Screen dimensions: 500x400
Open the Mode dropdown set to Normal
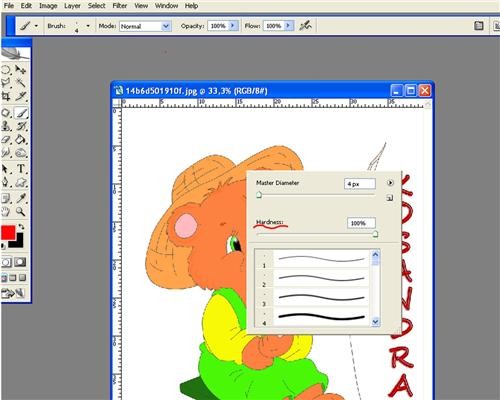pyautogui.click(x=145, y=26)
